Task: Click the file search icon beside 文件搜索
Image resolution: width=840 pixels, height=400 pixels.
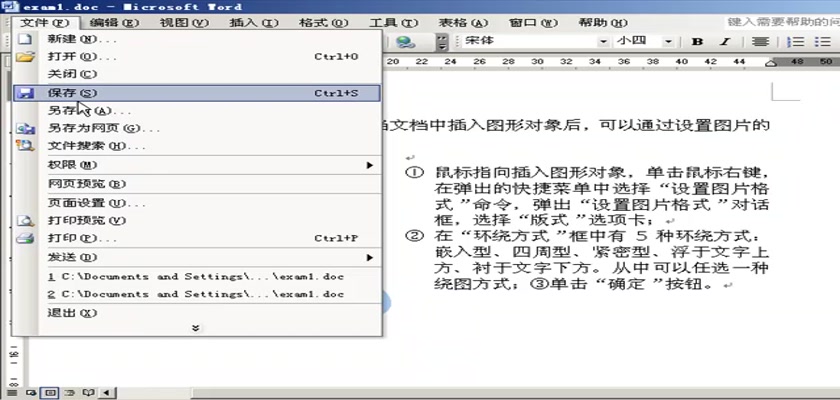Action: pyautogui.click(x=25, y=146)
